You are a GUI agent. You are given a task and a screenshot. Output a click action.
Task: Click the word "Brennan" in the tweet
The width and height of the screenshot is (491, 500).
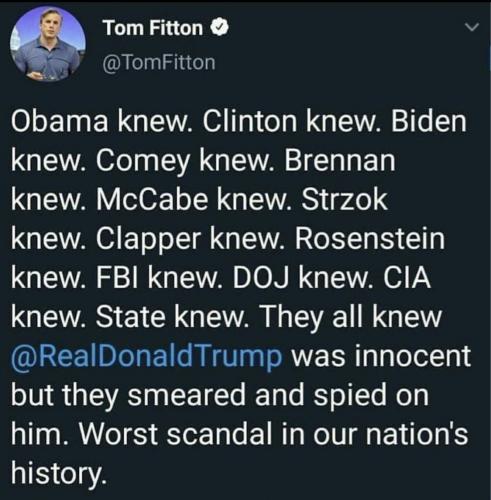(x=340, y=160)
